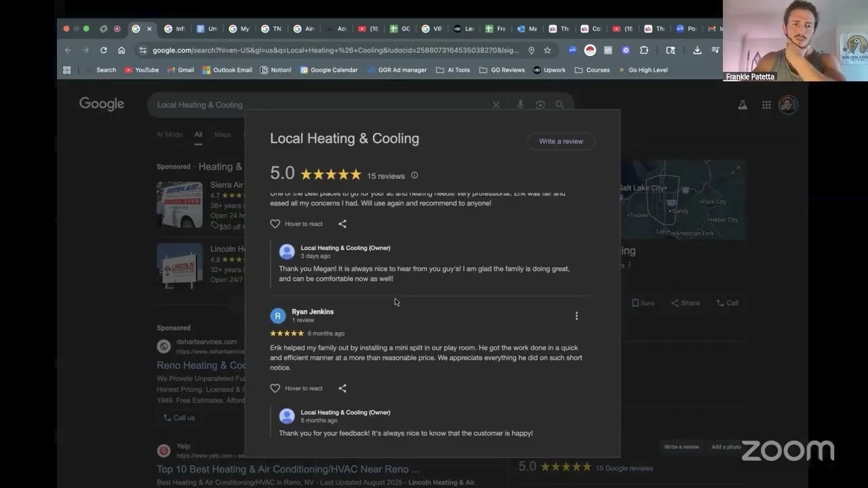Screen dimensions: 868x488
Task: Open the Outlook Email bookmark
Action: tap(227, 70)
